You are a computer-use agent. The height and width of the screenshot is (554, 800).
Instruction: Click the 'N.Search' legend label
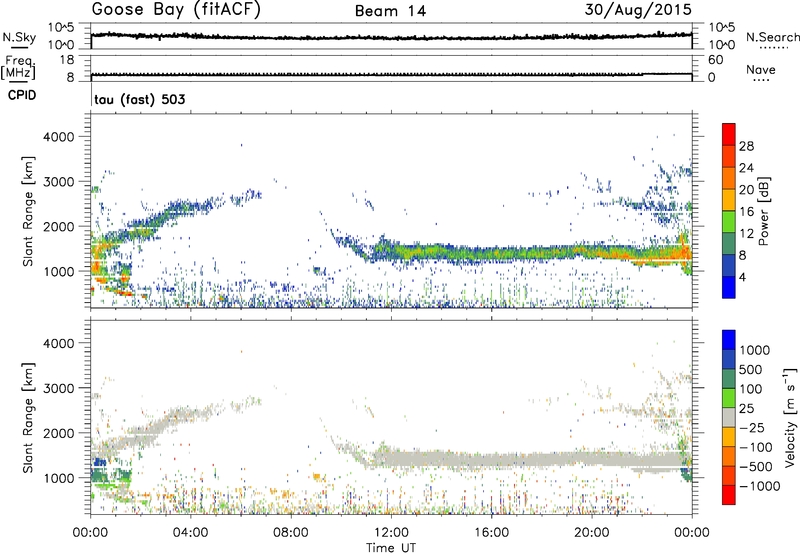773,37
